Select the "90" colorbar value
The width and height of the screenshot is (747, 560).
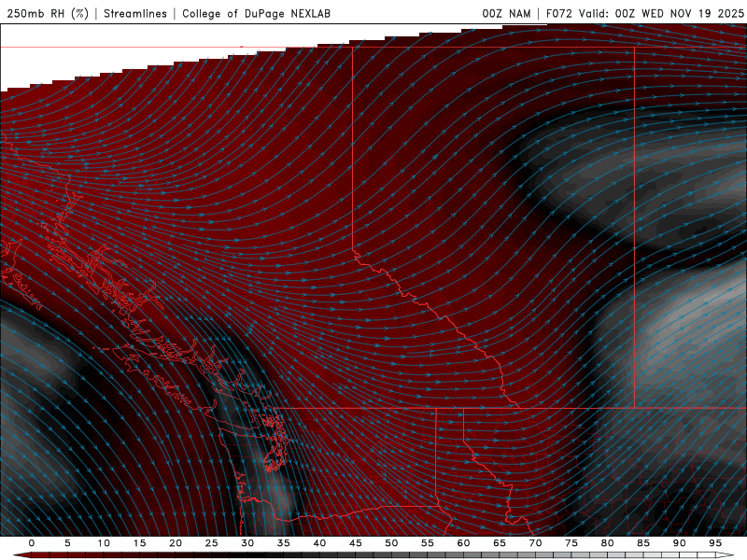(x=679, y=543)
